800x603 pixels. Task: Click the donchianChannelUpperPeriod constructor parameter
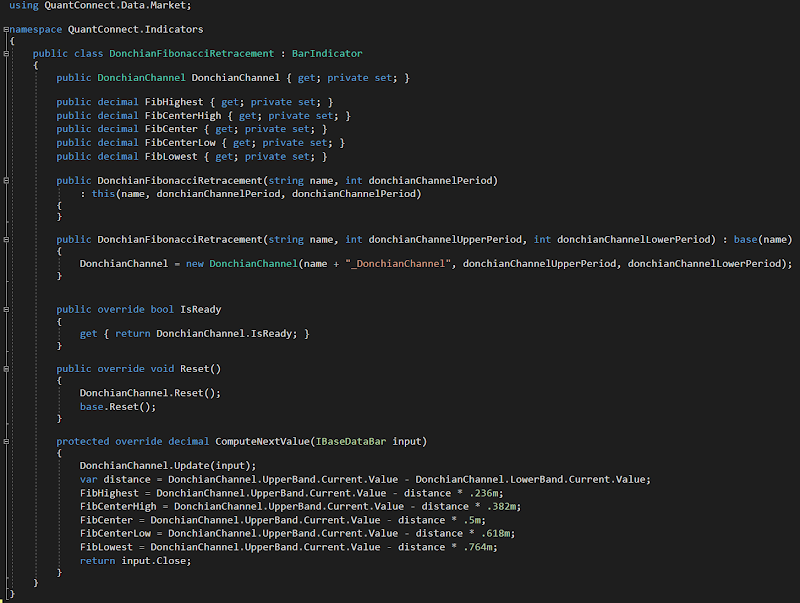[x=445, y=240]
